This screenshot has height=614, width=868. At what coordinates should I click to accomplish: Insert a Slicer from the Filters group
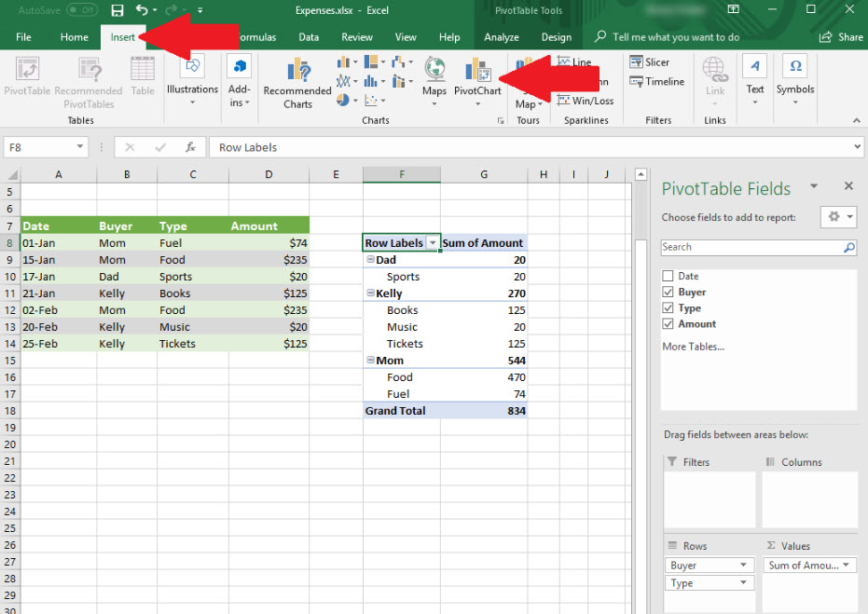(x=649, y=62)
